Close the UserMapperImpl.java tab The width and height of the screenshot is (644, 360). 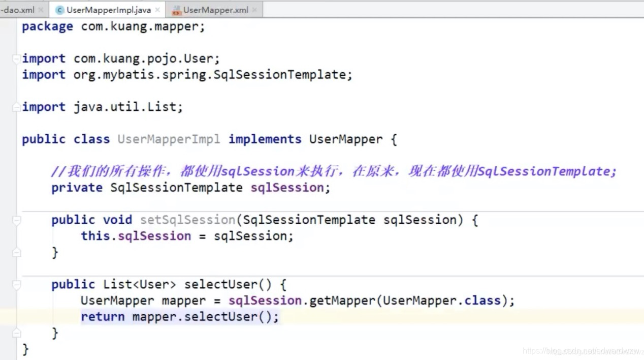[x=157, y=10]
